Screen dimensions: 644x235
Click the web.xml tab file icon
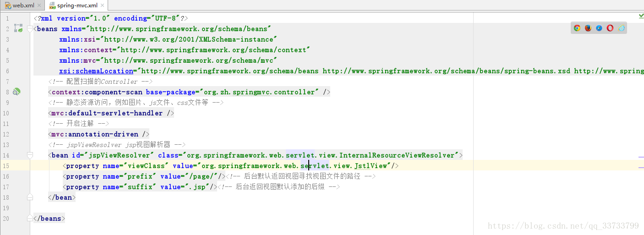(x=8, y=5)
